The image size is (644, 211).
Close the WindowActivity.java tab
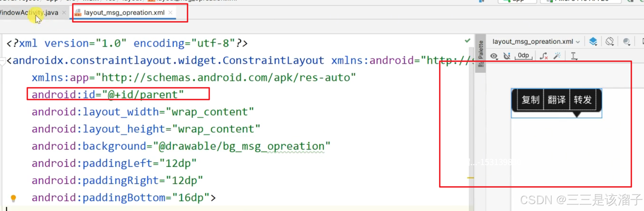[64, 13]
